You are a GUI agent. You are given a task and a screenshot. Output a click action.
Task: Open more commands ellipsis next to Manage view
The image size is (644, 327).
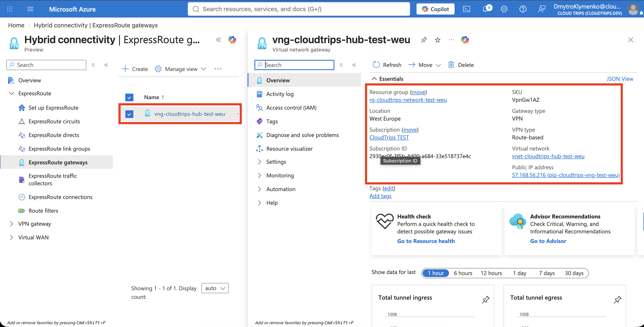pos(218,69)
